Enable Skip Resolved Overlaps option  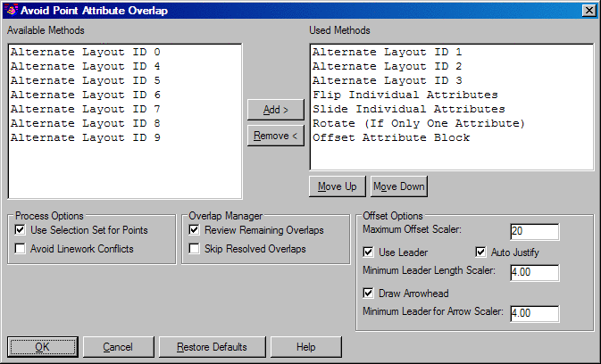[195, 249]
